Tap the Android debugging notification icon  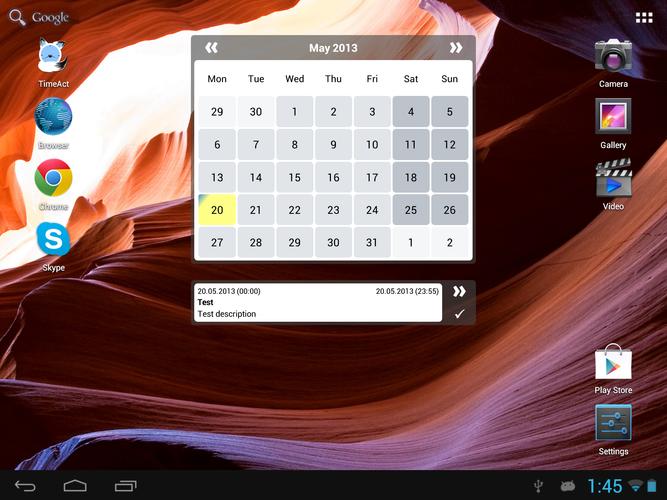[x=568, y=486]
